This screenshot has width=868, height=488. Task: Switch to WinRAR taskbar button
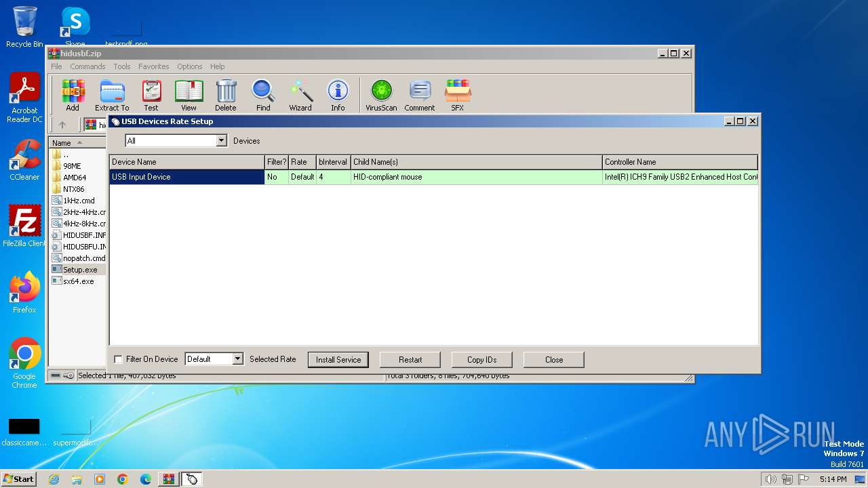(168, 479)
